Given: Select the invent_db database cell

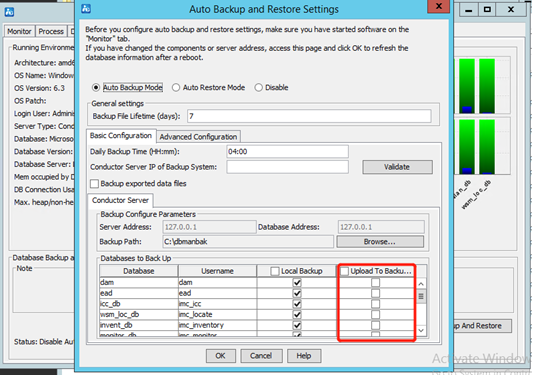Looking at the screenshot, I should pyautogui.click(x=139, y=325).
